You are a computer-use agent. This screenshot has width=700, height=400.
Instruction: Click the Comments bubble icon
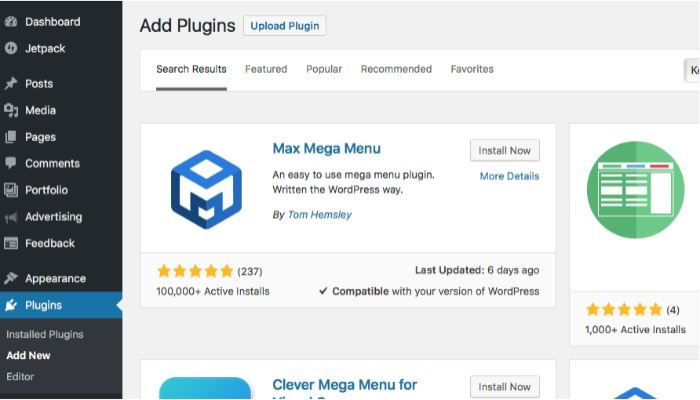11,163
